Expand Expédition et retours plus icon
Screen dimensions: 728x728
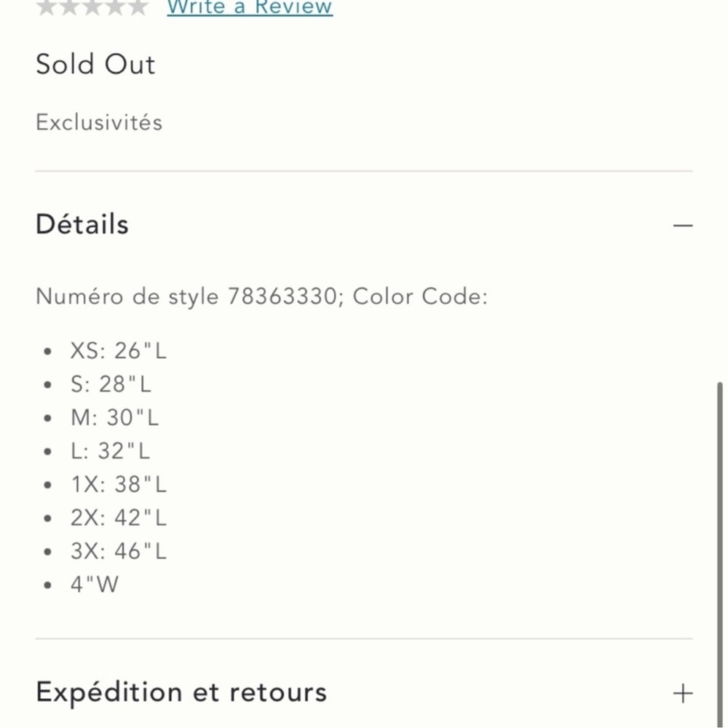coord(683,694)
